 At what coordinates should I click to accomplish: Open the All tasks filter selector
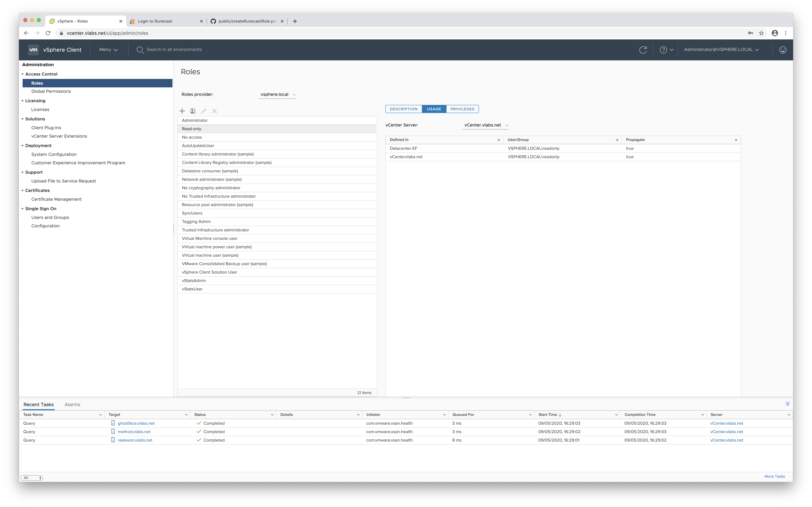[x=32, y=478]
